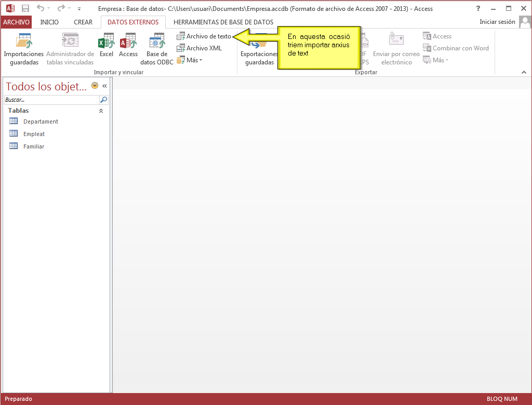The image size is (532, 405).
Task: Click Enviar por correo electrónico
Action: tap(396, 49)
